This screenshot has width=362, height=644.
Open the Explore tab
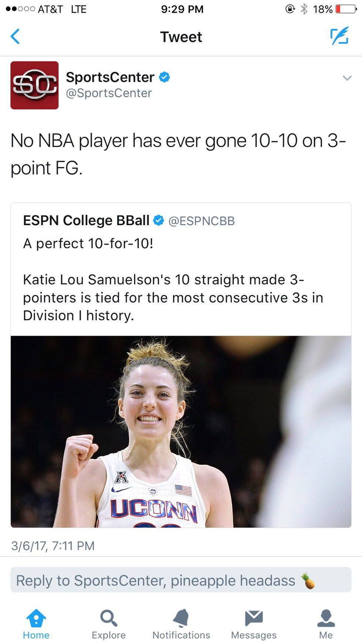(x=109, y=624)
